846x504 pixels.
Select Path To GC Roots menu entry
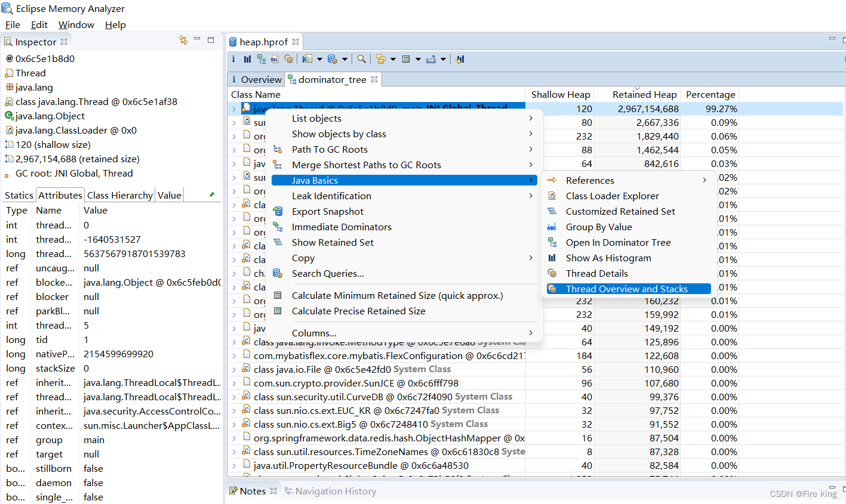(404, 149)
